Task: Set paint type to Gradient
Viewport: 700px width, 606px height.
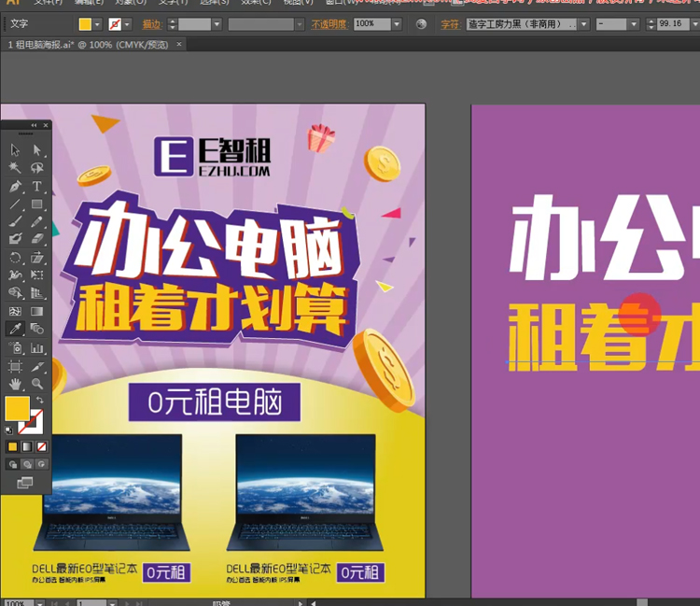Action: (x=27, y=446)
